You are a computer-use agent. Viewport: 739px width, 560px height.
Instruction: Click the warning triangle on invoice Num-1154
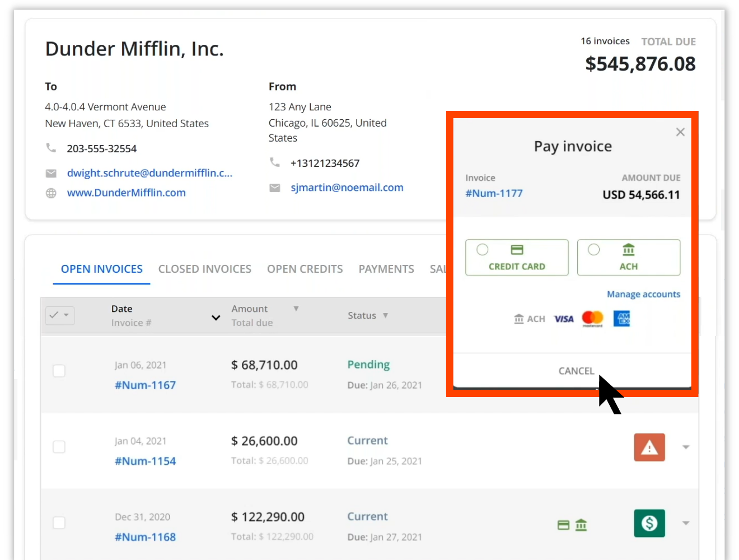coord(649,447)
